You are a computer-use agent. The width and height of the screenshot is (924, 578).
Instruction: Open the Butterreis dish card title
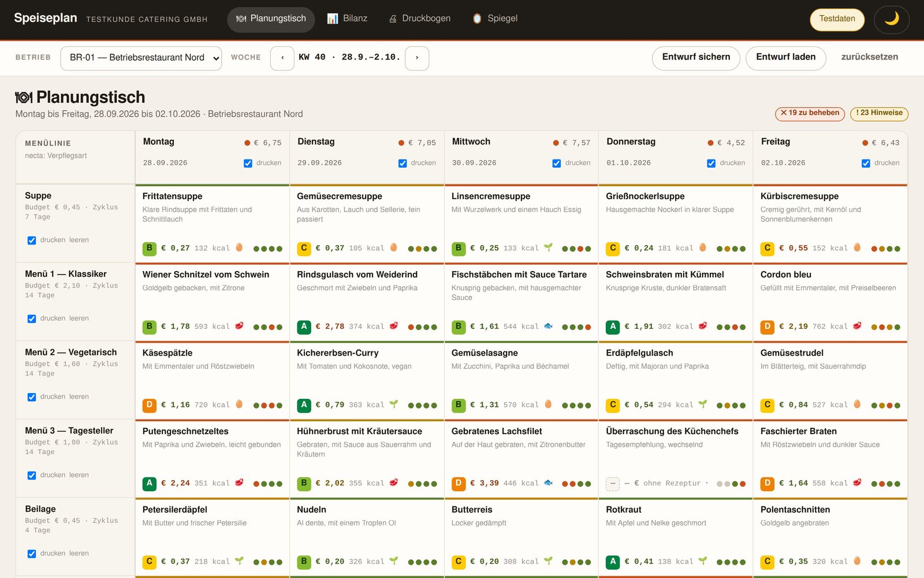click(472, 510)
